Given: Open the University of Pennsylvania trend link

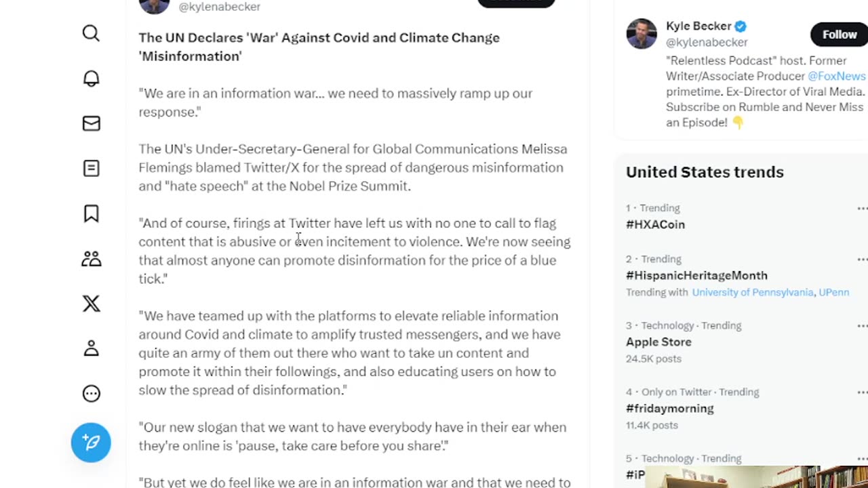Looking at the screenshot, I should click(752, 292).
